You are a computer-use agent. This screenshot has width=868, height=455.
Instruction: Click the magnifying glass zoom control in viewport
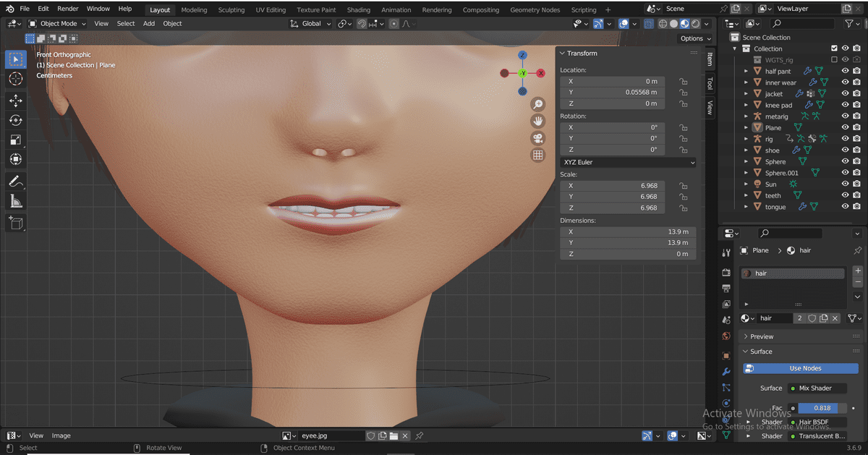click(537, 103)
